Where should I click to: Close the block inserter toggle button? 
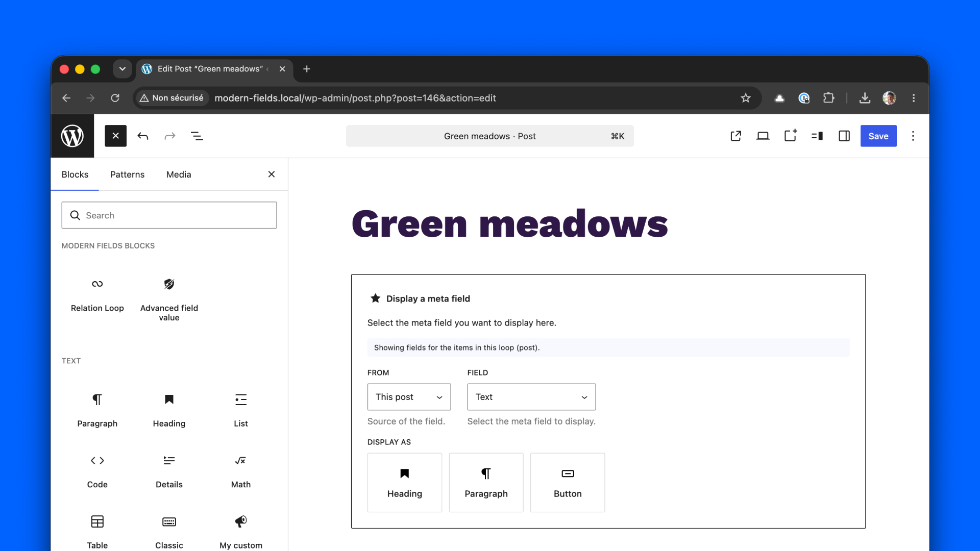[115, 136]
